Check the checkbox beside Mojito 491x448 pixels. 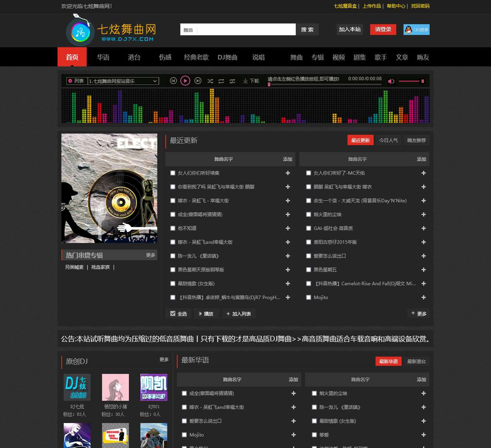click(308, 297)
